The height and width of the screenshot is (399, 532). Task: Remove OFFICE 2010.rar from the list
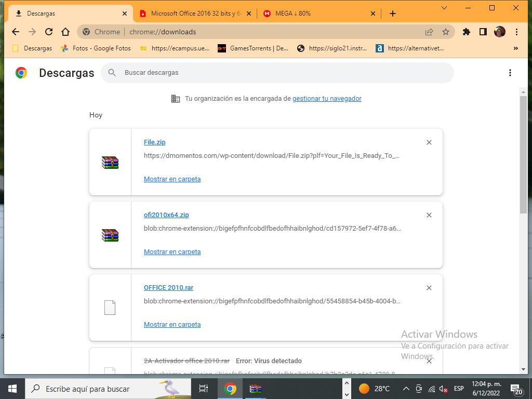tap(429, 288)
